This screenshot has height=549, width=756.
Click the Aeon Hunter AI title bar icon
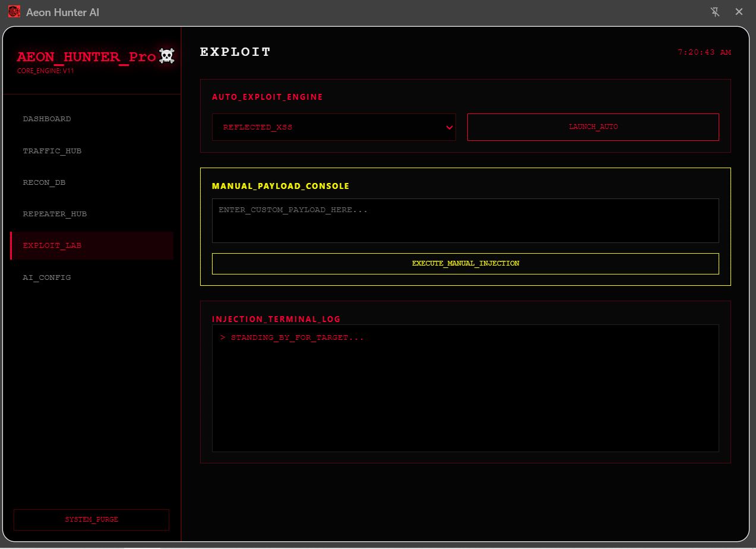click(x=14, y=11)
